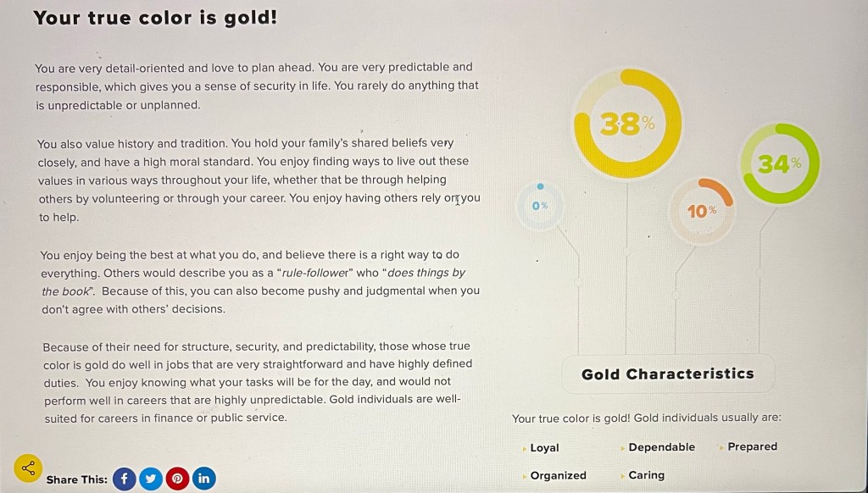The image size is (868, 493).
Task: Pin the result to Pinterest
Action: [x=177, y=479]
